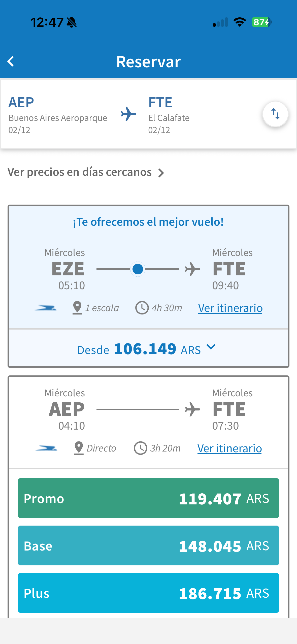Tap the clock icon beside 3h 20m

[x=140, y=448]
